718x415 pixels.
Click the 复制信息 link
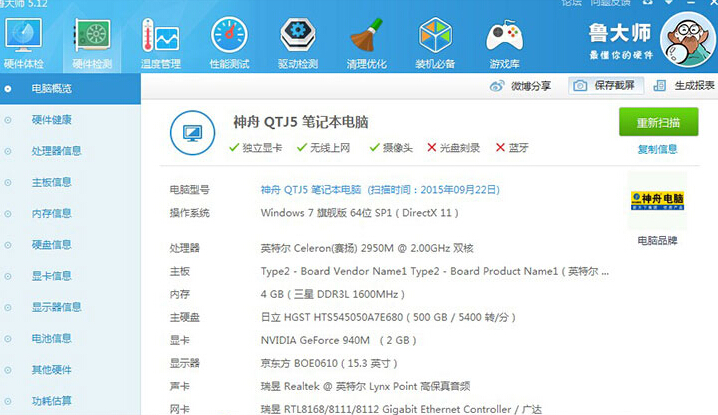(x=658, y=149)
